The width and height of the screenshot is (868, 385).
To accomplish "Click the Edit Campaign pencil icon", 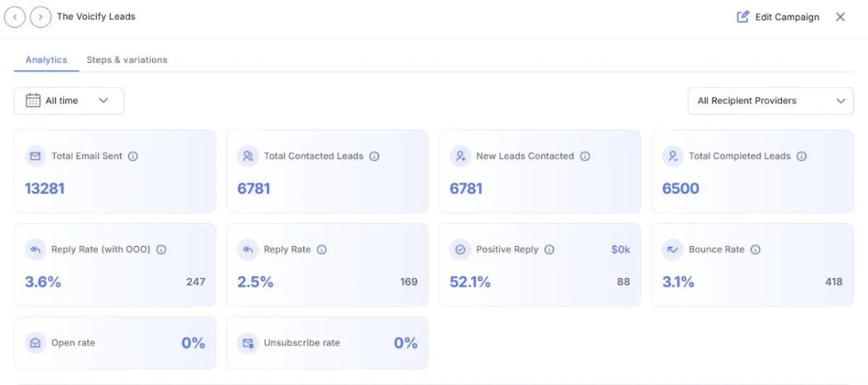I will click(x=743, y=17).
